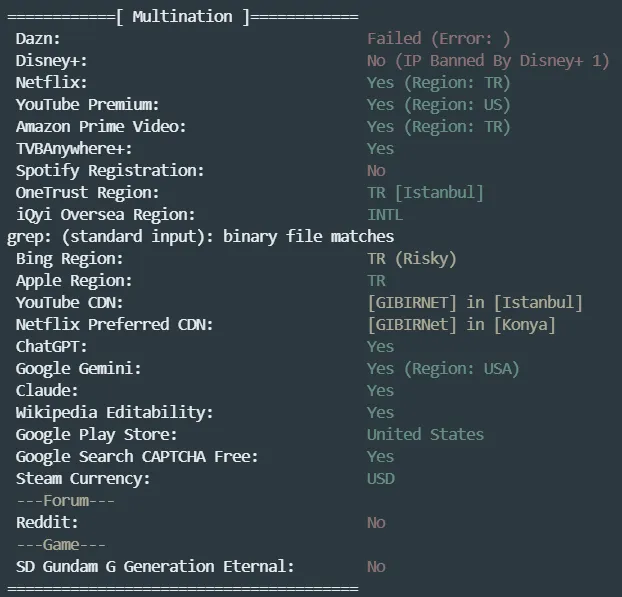
Task: Click the YouTube CDN GIBIRNET Istanbul value
Action: click(x=474, y=303)
